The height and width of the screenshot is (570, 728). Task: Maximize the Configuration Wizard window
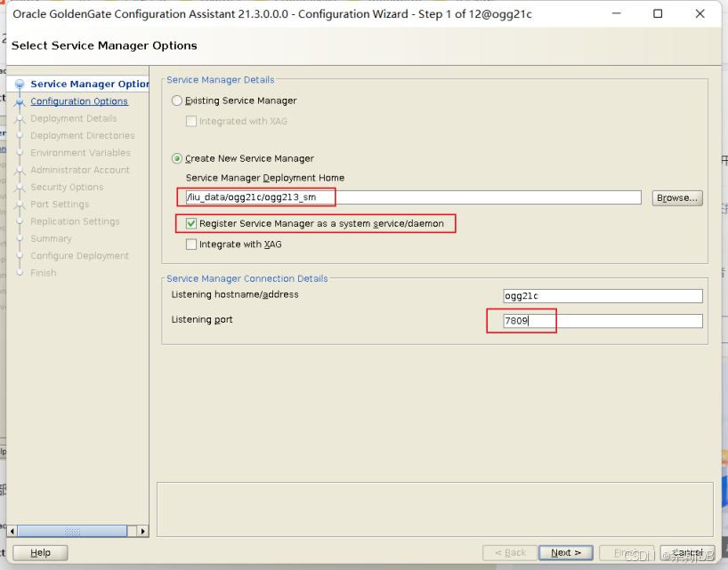pyautogui.click(x=658, y=13)
